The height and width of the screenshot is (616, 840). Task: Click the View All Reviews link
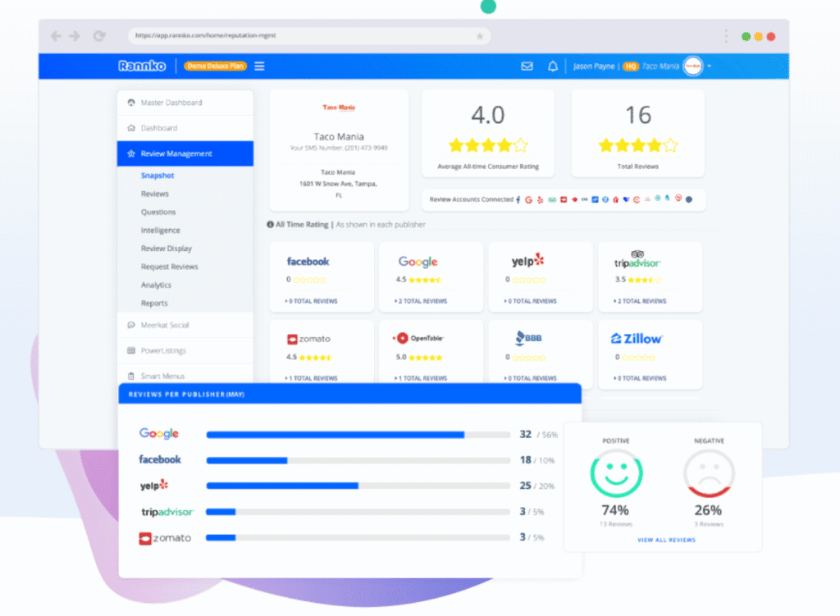tap(666, 540)
